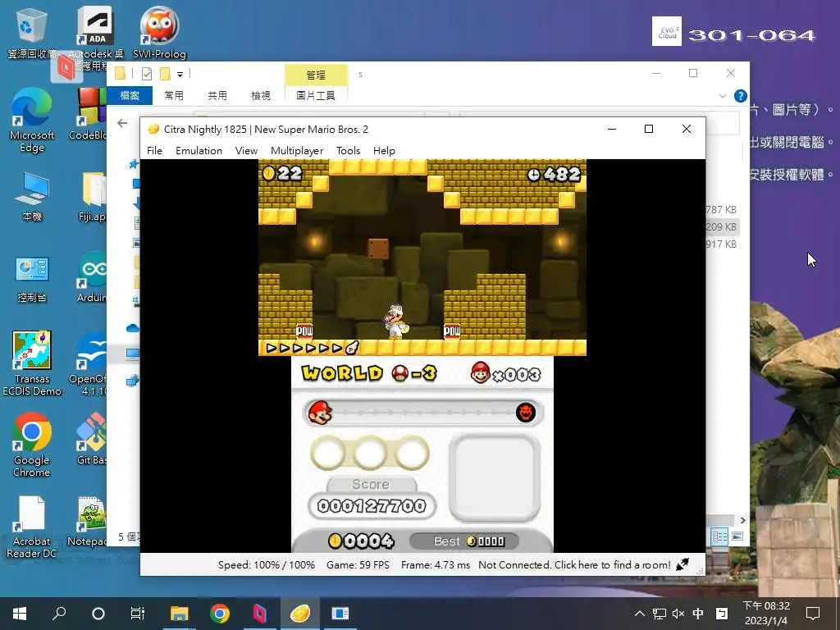This screenshot has width=840, height=630.
Task: Go back with File Explorer back arrow
Action: click(122, 123)
